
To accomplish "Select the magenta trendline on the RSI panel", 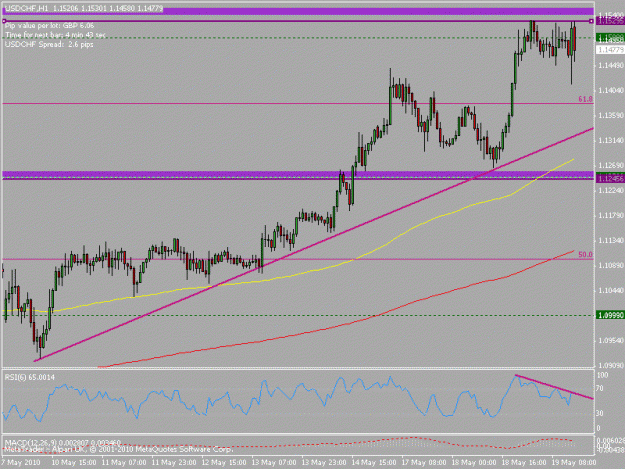I will point(554,387).
